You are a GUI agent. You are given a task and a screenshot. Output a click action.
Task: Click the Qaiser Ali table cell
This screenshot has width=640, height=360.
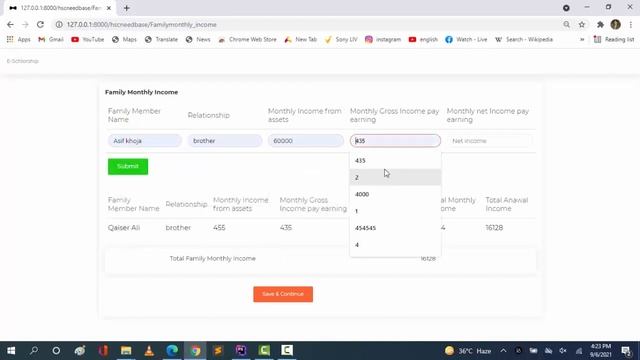coord(124,228)
